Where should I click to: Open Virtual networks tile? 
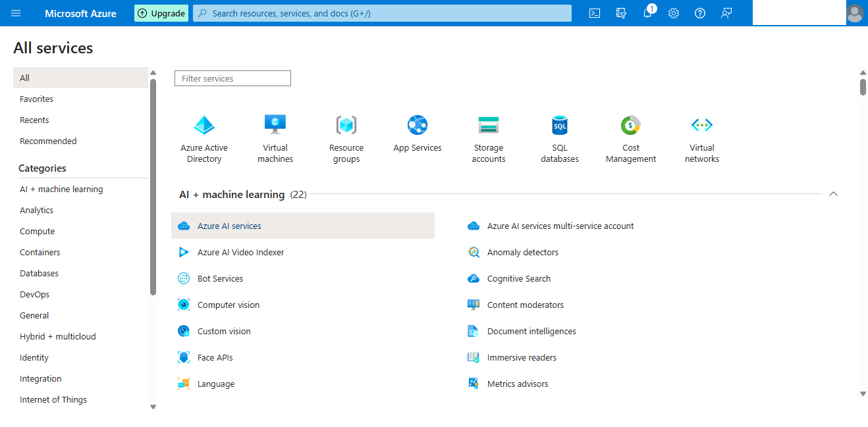(x=702, y=139)
